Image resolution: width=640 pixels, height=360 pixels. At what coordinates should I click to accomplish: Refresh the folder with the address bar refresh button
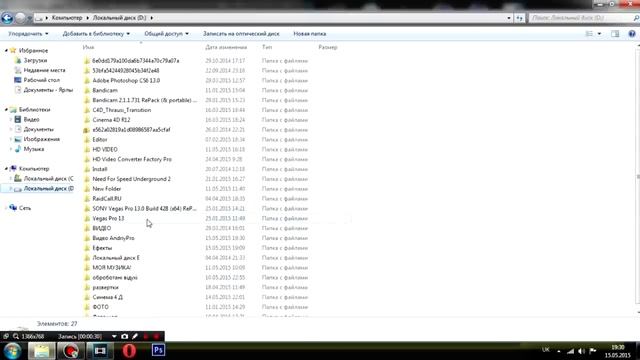(519, 18)
